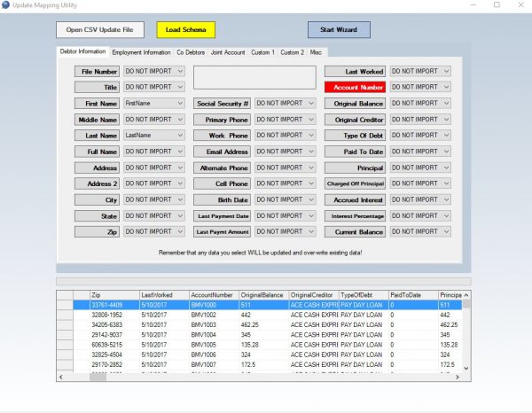Open the Co Debtors tab

191,52
